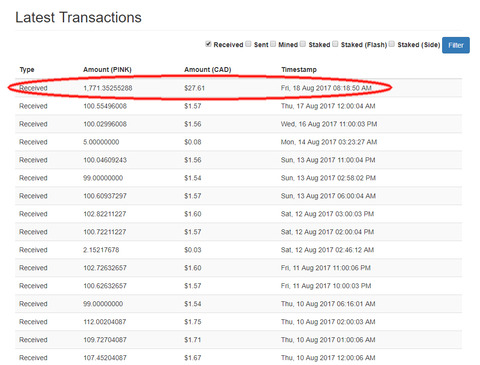
Task: Click timestamp Sat, 12 Aug 2017 02:00:04 PM
Action: tap(327, 232)
